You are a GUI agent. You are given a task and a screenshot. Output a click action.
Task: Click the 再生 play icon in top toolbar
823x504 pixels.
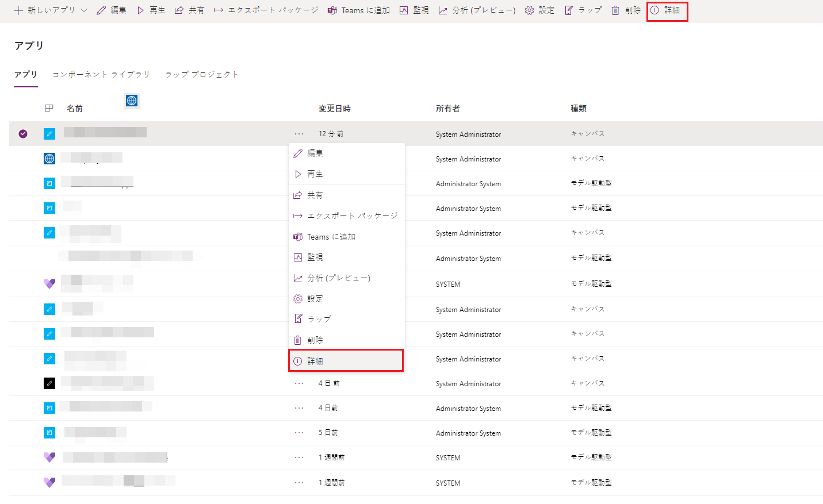[140, 10]
